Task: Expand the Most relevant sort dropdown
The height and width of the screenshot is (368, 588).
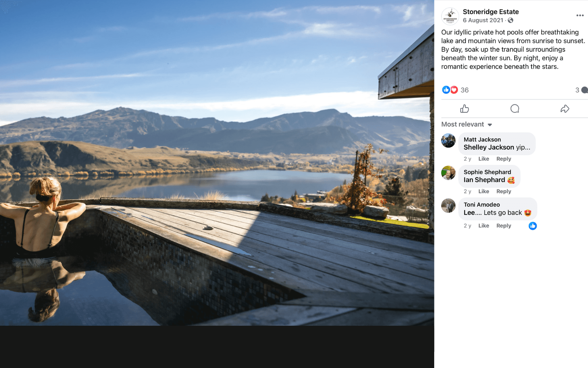Action: pyautogui.click(x=467, y=124)
